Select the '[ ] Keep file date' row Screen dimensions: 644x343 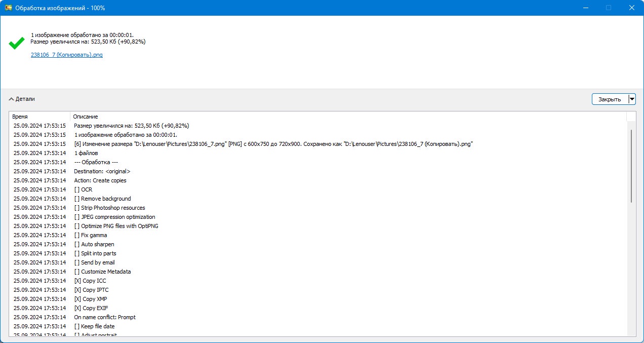[x=318, y=326]
